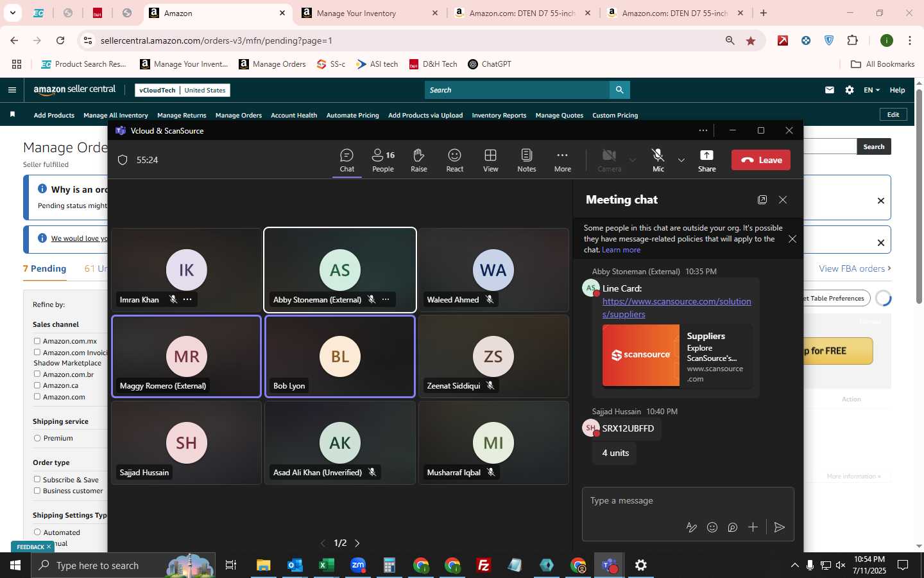This screenshot has height=578, width=924.
Task: Open Manage Returns menu item
Action: 182,116
